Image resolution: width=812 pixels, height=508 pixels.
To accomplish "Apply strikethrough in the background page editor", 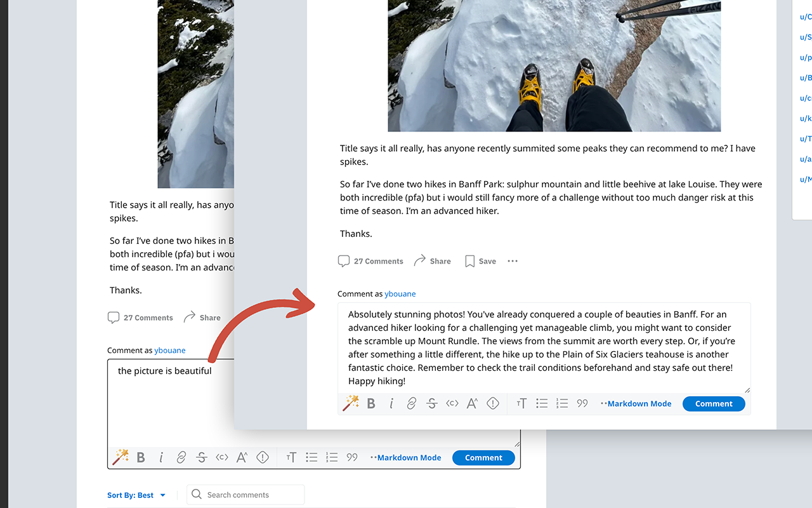I will (202, 457).
